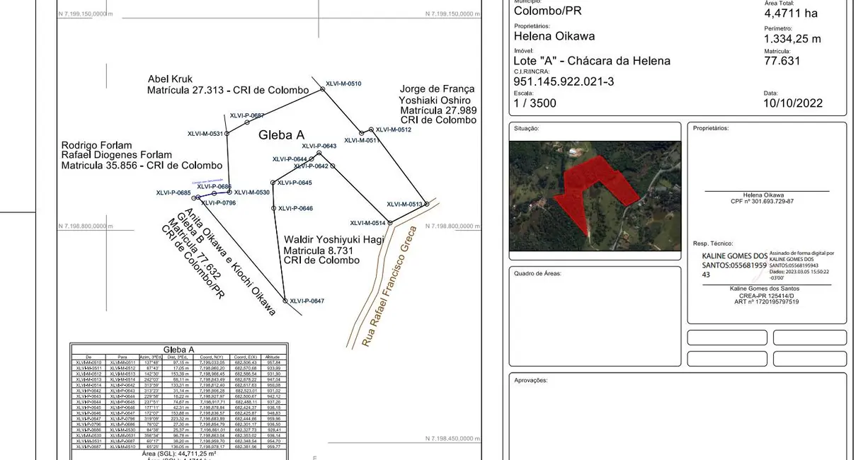Select vertex label XLVI-M-0513
This screenshot has height=460, width=868.
point(404,205)
